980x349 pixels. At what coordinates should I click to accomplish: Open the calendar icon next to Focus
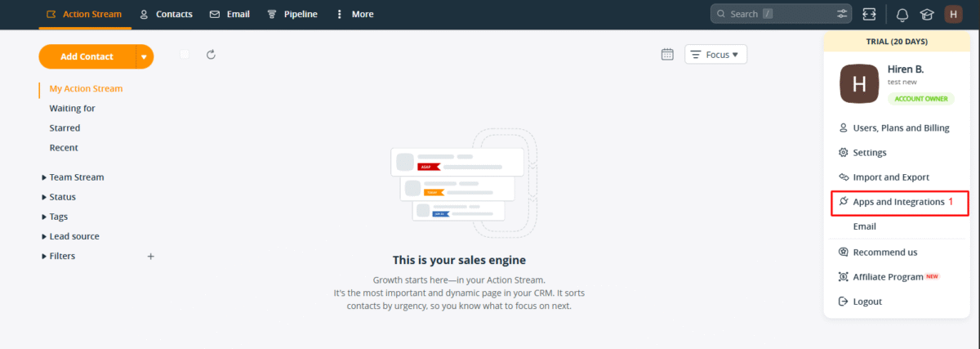(667, 55)
